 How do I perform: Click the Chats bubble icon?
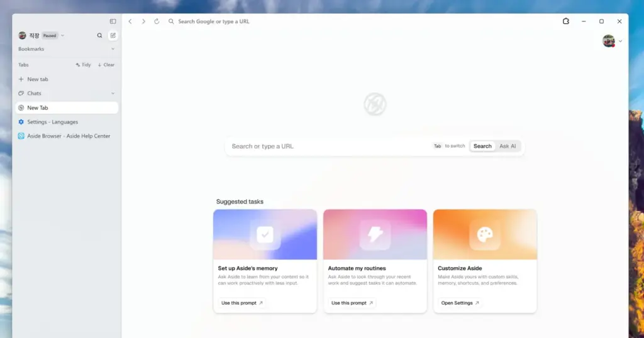(21, 94)
